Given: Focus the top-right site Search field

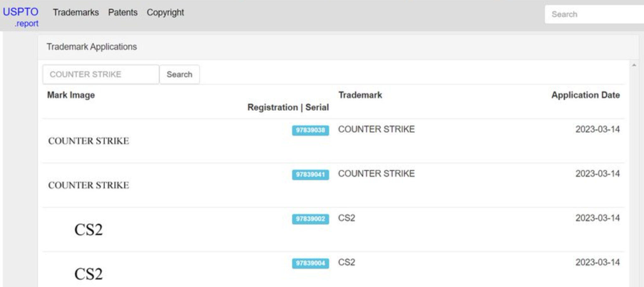Looking at the screenshot, I should [594, 14].
